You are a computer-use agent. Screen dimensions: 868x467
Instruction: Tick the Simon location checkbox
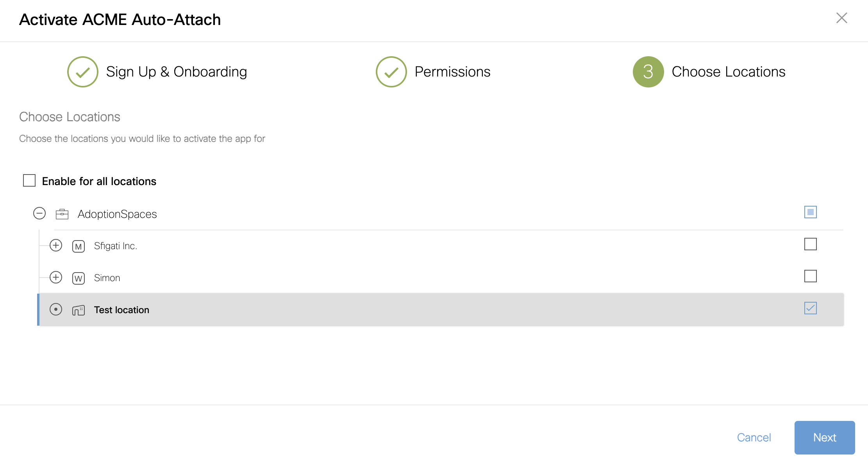[x=810, y=276]
